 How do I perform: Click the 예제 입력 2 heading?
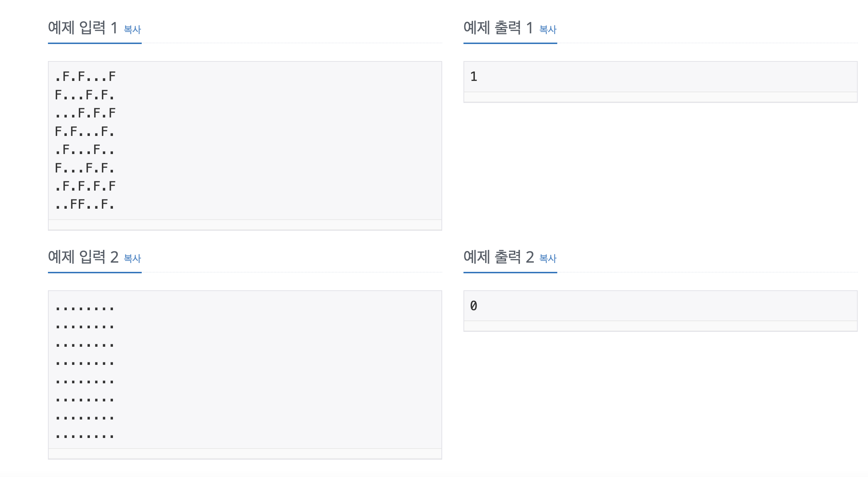click(x=83, y=257)
